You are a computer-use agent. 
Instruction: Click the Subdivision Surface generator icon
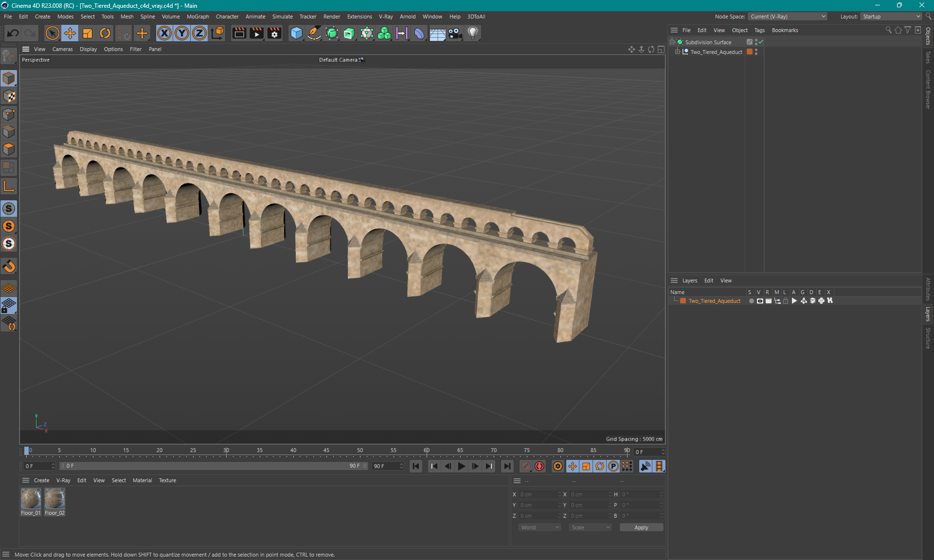click(x=332, y=33)
